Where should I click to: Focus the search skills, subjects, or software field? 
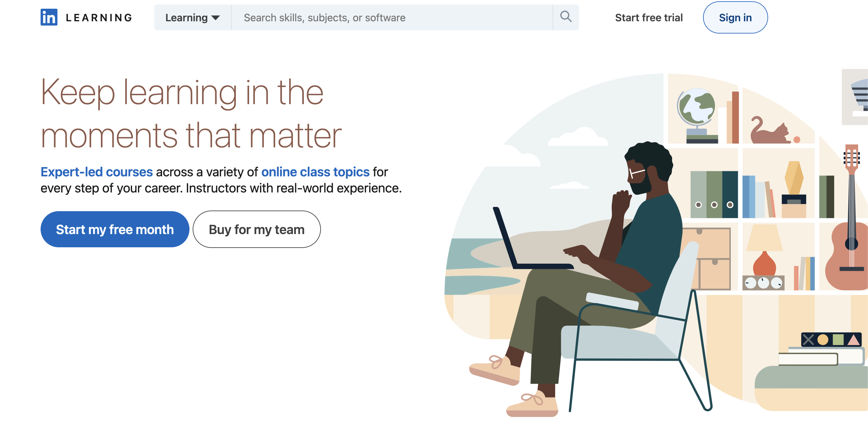(392, 17)
